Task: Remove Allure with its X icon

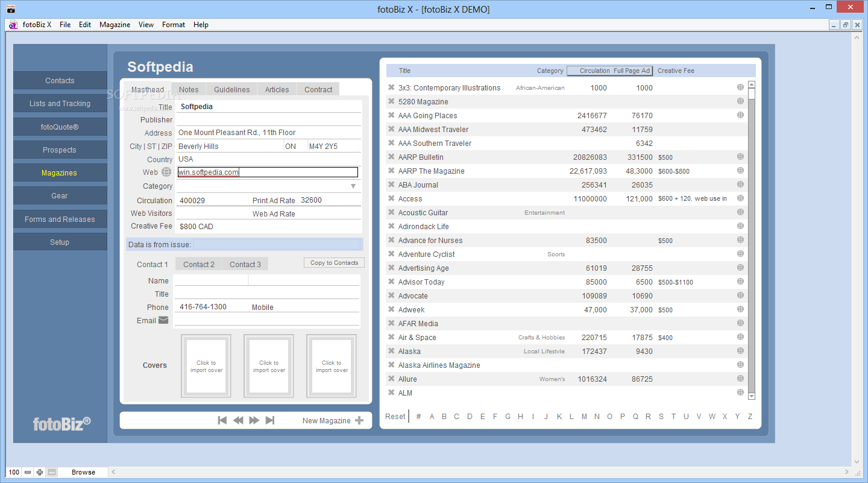Action: pos(391,379)
